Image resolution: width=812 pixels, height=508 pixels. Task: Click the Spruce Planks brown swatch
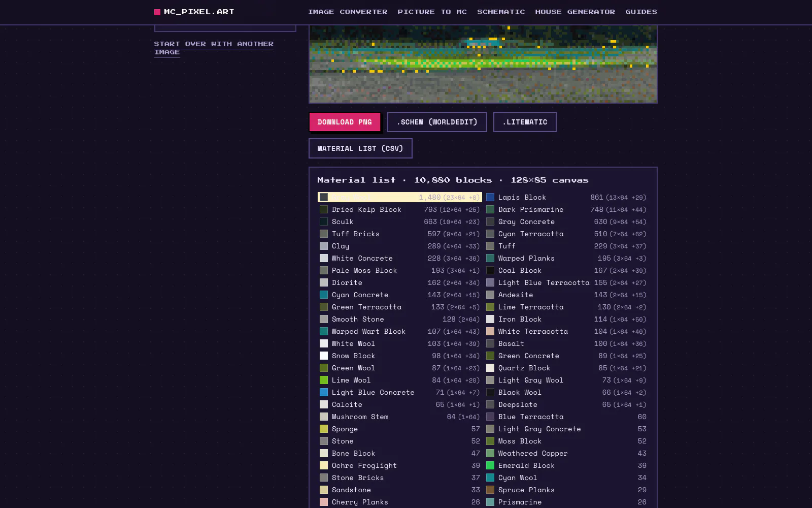point(490,490)
